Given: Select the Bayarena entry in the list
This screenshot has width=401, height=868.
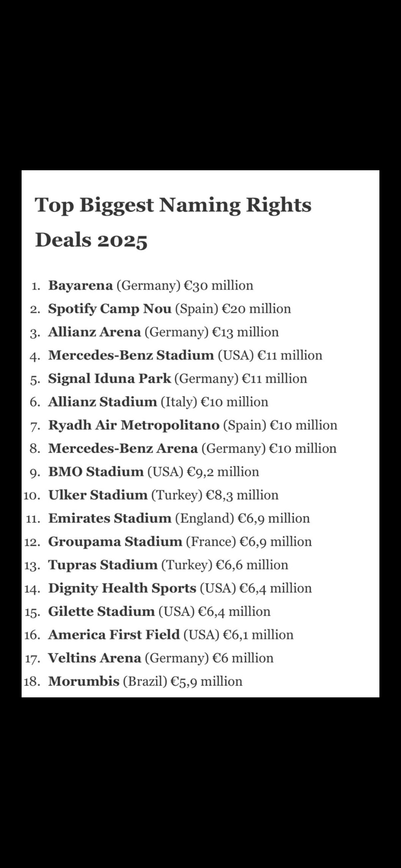Looking at the screenshot, I should click(x=81, y=285).
